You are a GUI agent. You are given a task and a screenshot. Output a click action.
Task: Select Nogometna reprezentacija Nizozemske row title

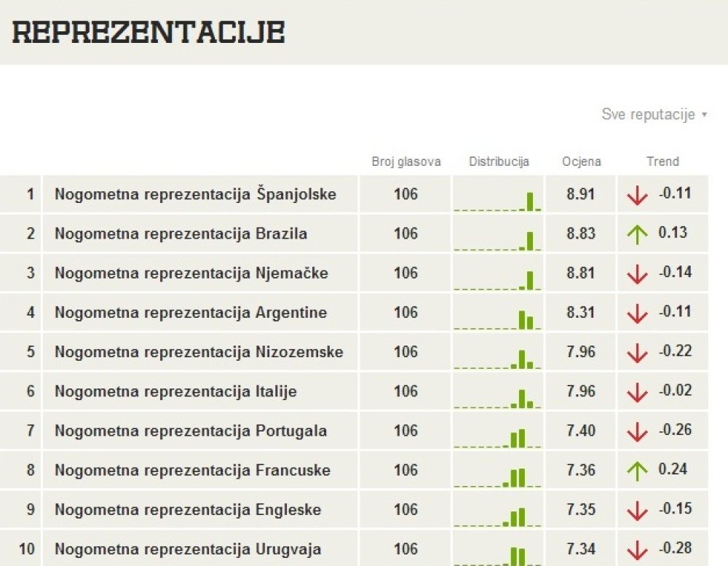(x=199, y=352)
